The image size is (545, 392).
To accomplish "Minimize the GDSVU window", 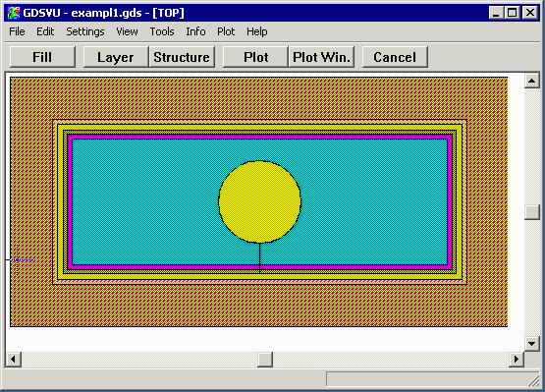I will coord(496,13).
